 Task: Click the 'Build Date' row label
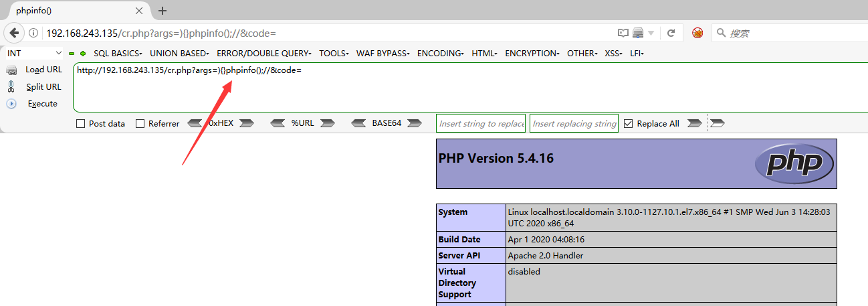pyautogui.click(x=459, y=240)
